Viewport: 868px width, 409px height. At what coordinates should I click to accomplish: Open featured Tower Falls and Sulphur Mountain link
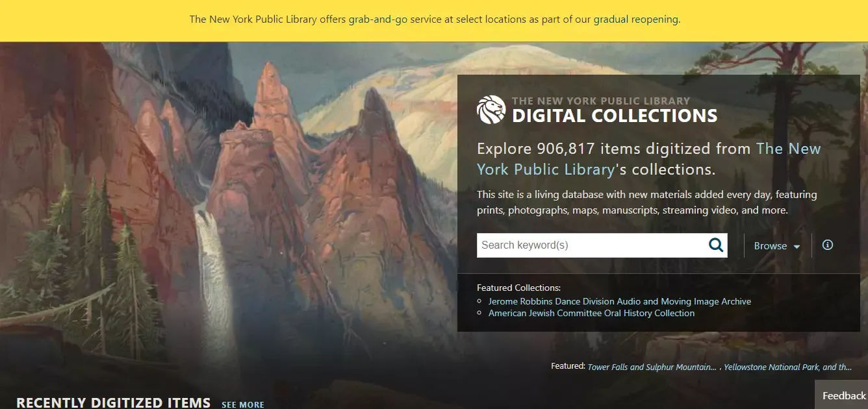(652, 367)
